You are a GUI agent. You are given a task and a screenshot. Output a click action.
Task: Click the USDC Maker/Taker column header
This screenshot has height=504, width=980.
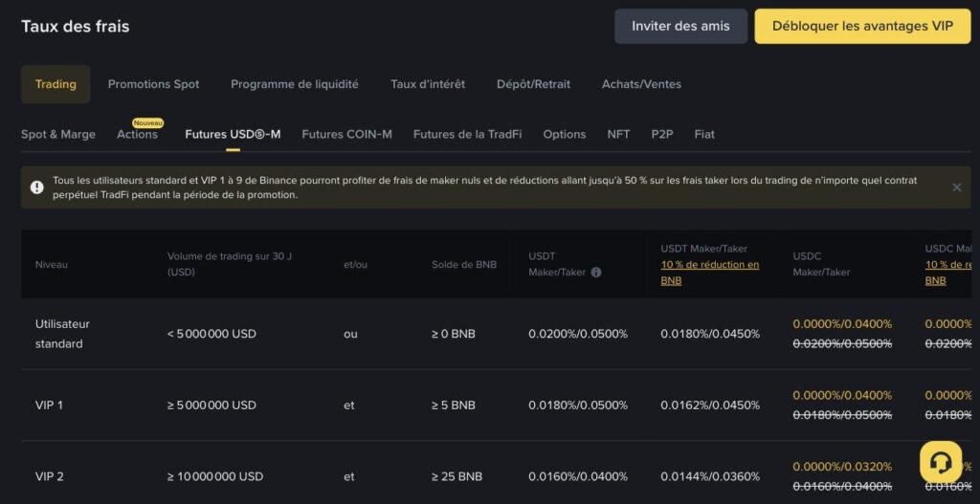821,264
